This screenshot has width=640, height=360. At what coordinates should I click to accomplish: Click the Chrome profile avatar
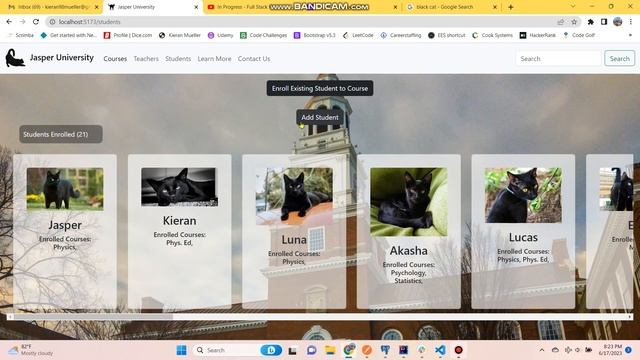pos(618,22)
